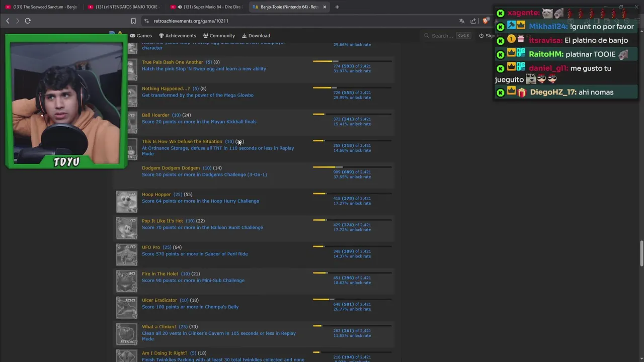Screen dimensions: 644x362
Task: Open the Download menu
Action: (256, 36)
